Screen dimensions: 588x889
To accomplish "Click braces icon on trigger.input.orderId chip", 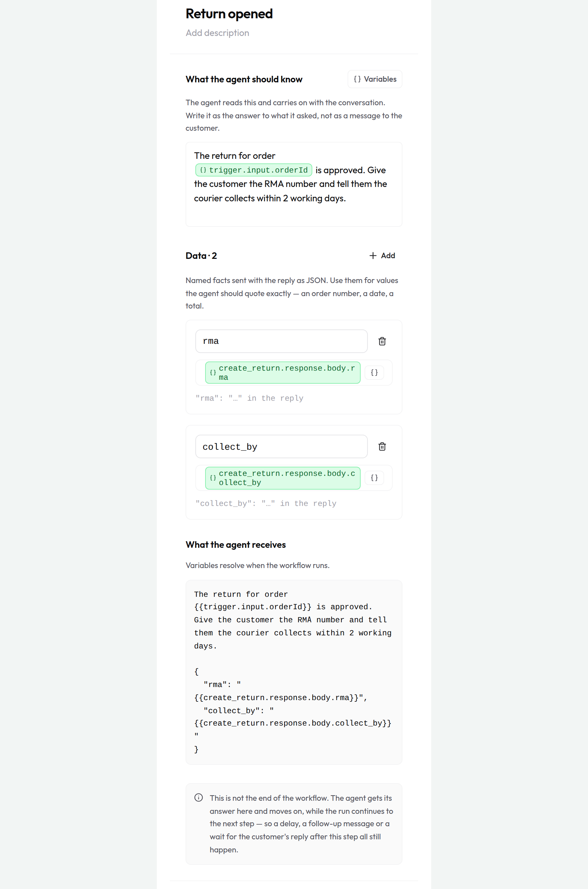I will tap(203, 170).
